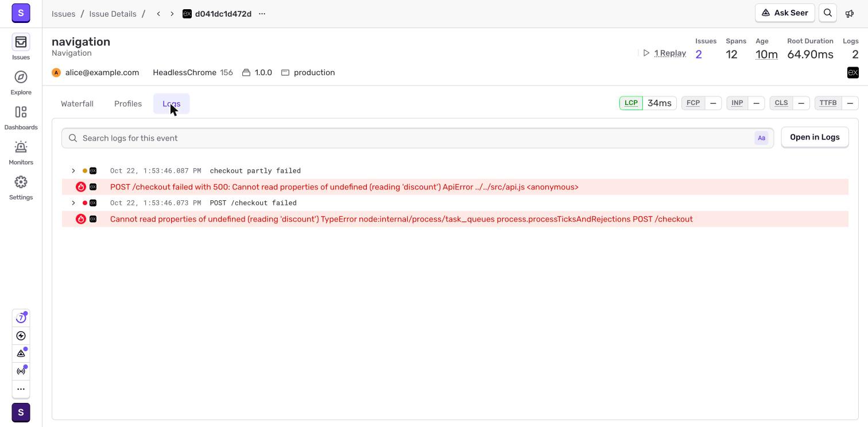Click the 1.0.0 release tag
868x427 pixels.
257,73
